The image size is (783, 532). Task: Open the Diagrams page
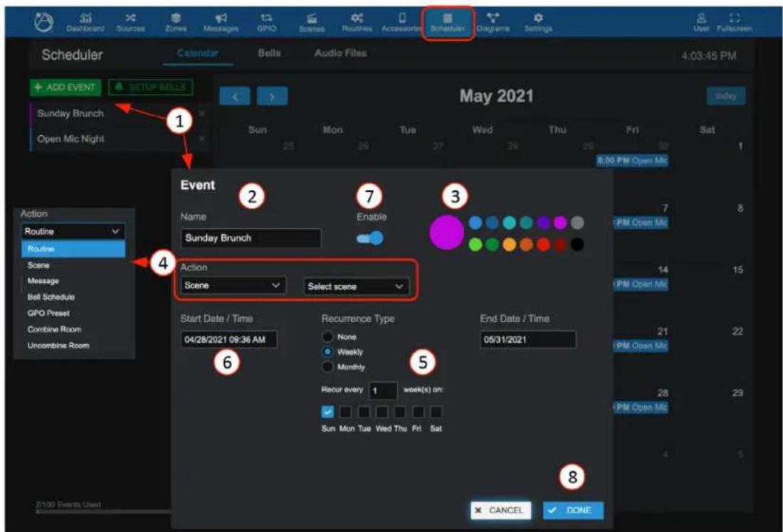pos(493,23)
